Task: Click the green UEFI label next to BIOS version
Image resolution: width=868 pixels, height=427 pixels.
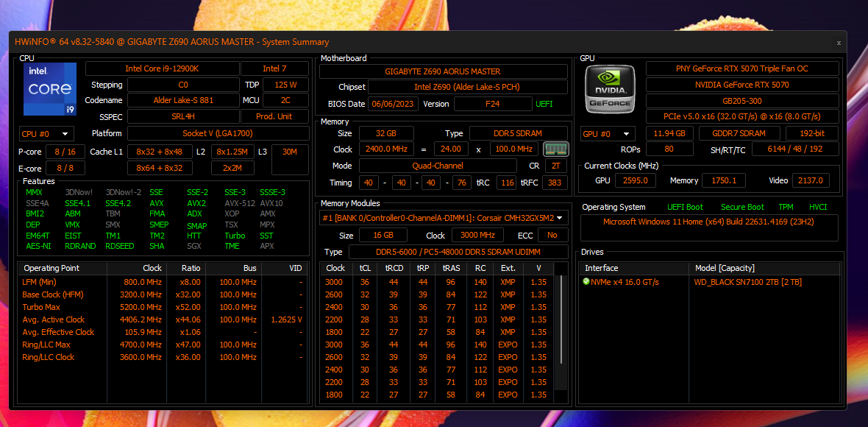Action: click(544, 104)
